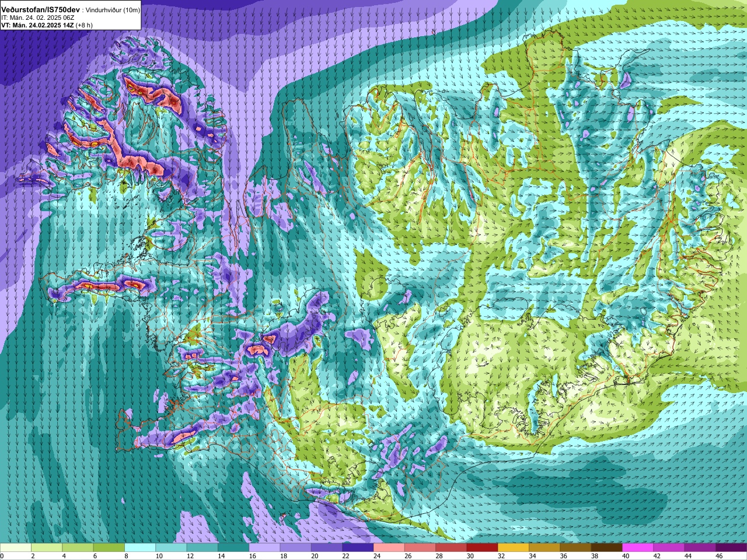Click the '(+8 h)' forecast offset text
The width and height of the screenshot is (747, 560).
point(84,26)
